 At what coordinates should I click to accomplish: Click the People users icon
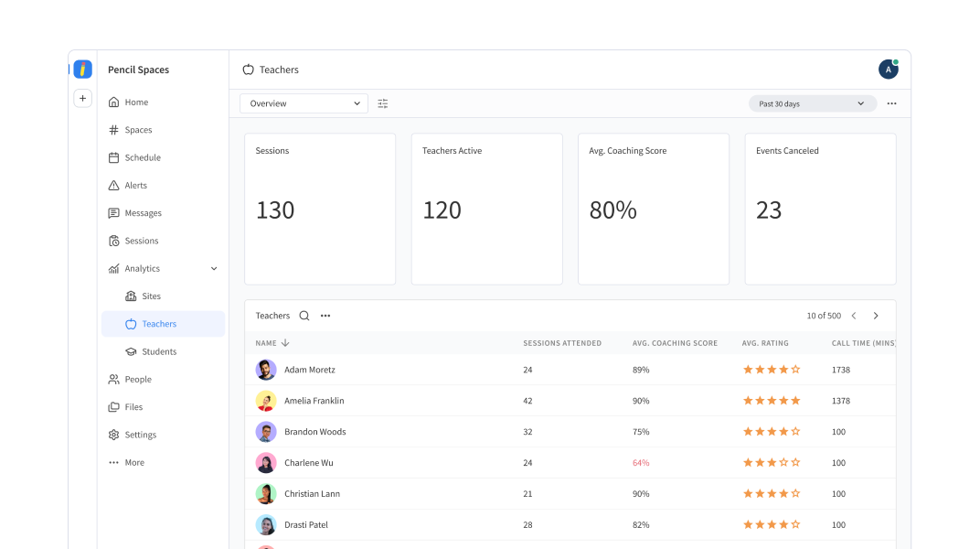113,380
